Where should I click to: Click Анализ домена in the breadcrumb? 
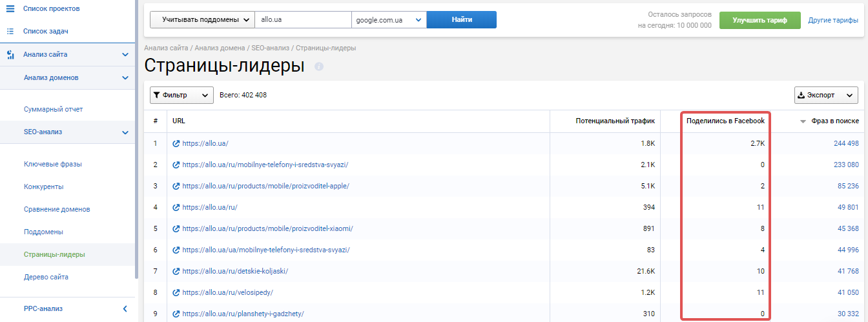pos(220,48)
